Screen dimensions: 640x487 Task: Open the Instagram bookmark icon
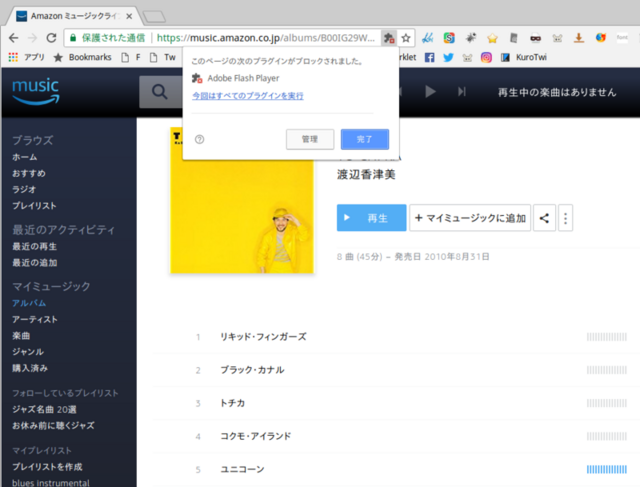(486, 57)
